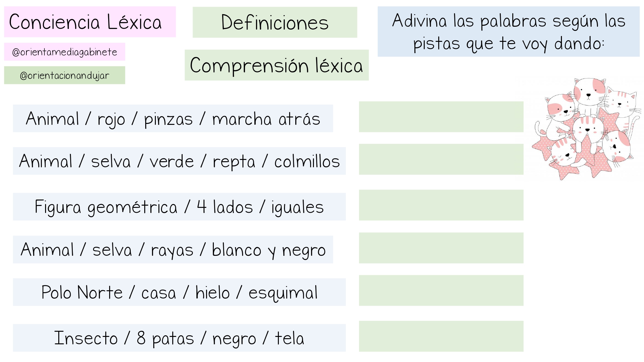
Task: Click the @orientamediagabinete handle
Action: point(64,52)
